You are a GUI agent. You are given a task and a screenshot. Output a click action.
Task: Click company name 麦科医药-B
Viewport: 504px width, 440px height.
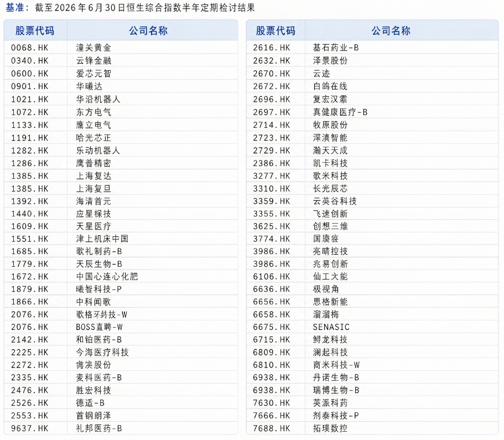pyautogui.click(x=99, y=377)
